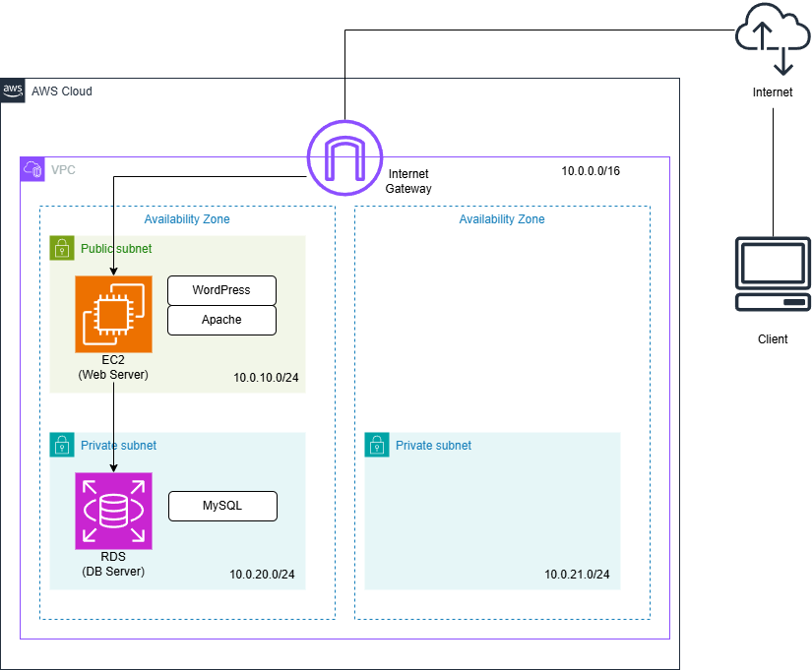Click the right Private subnet lock icon
Screen dimensions: 812x670
pos(376,445)
